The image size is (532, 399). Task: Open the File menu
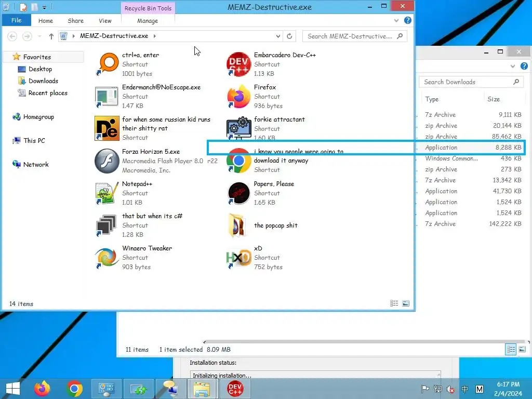pyautogui.click(x=16, y=20)
